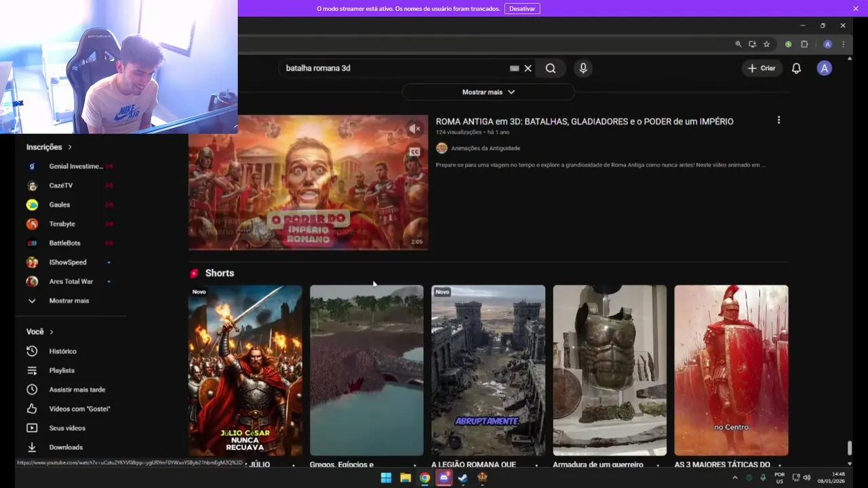Open the green extension icon in Chrome toolbar
This screenshot has height=488, width=868.
(x=788, y=44)
